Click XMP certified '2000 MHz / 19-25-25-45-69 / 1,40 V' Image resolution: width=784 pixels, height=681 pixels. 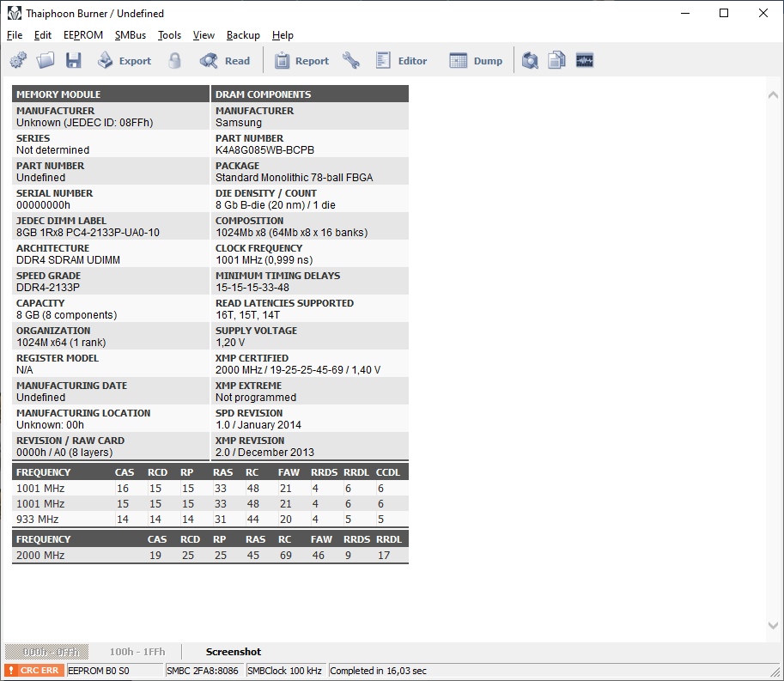tap(298, 370)
